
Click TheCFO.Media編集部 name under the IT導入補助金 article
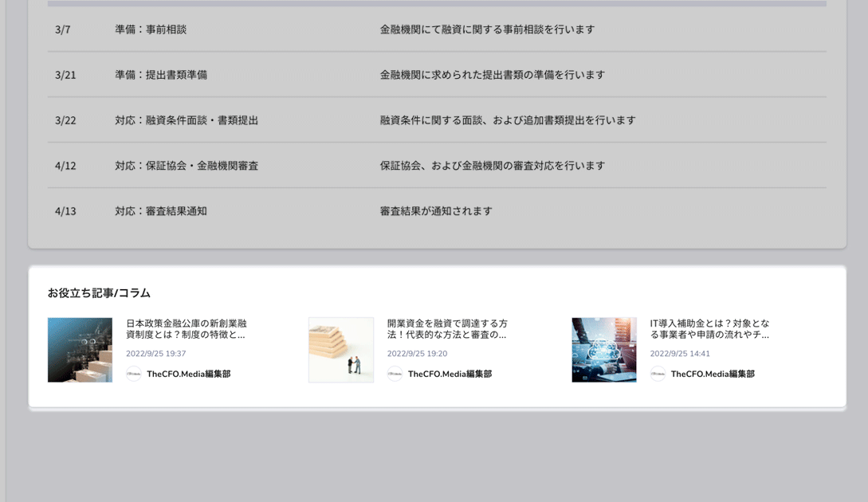tap(713, 374)
